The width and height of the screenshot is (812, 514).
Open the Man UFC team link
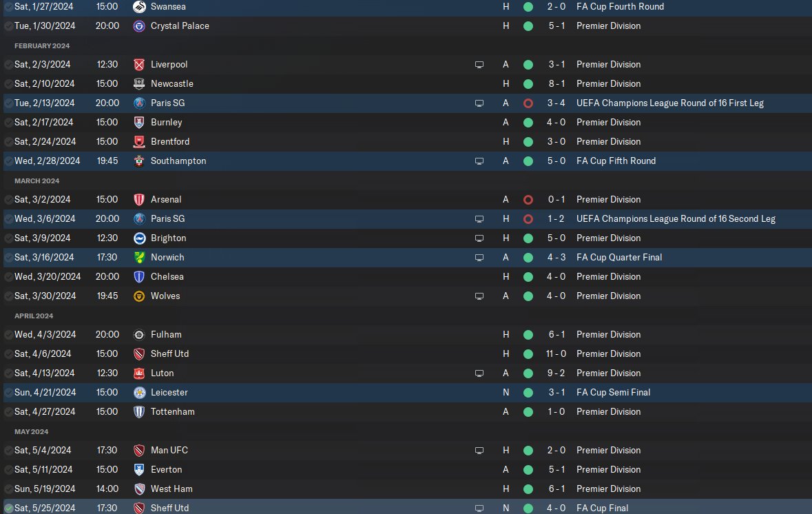[x=169, y=451]
